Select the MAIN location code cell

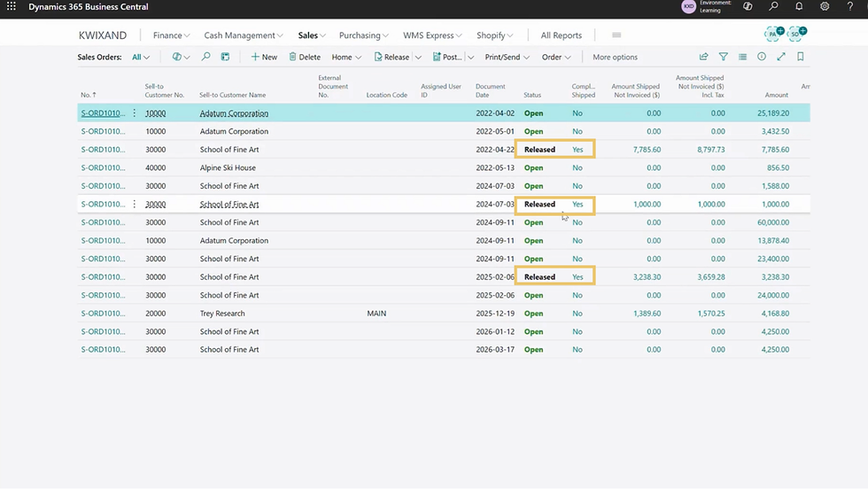(376, 313)
